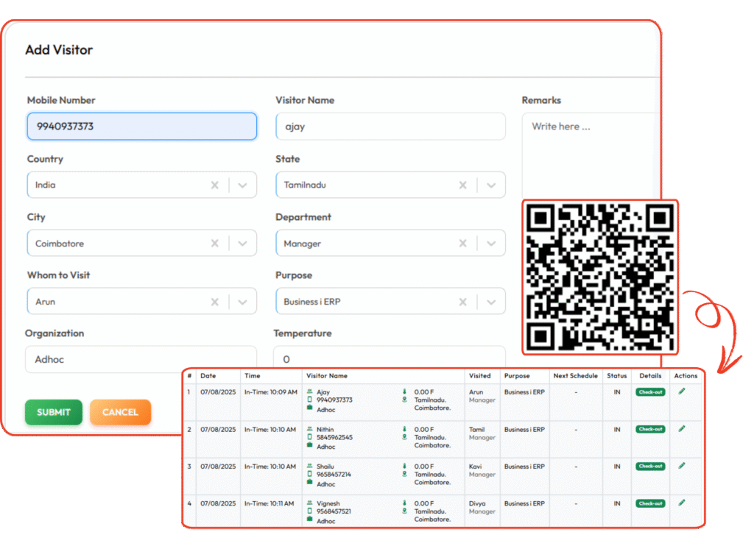Clear the Country field with X icon
The width and height of the screenshot is (754, 560).
(x=215, y=185)
